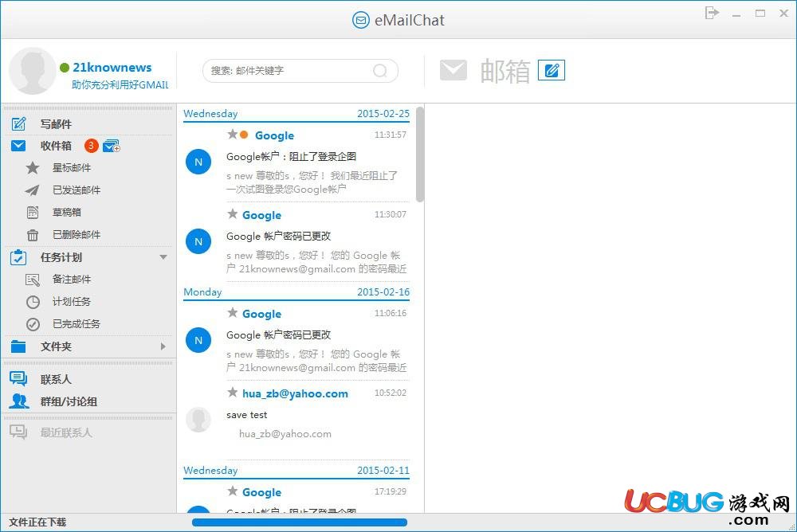Open 最近联系人 recent contacts
The height and width of the screenshot is (532, 797).
pos(66,433)
